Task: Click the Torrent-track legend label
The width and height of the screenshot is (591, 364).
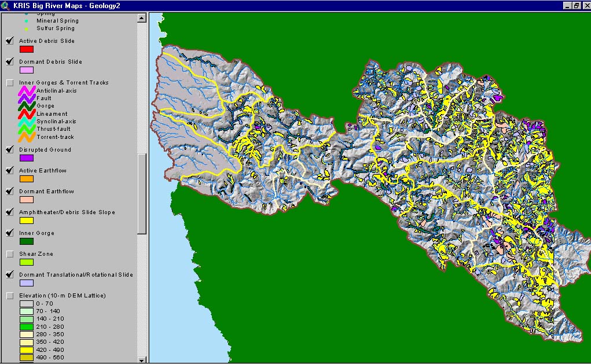Action: click(x=55, y=137)
